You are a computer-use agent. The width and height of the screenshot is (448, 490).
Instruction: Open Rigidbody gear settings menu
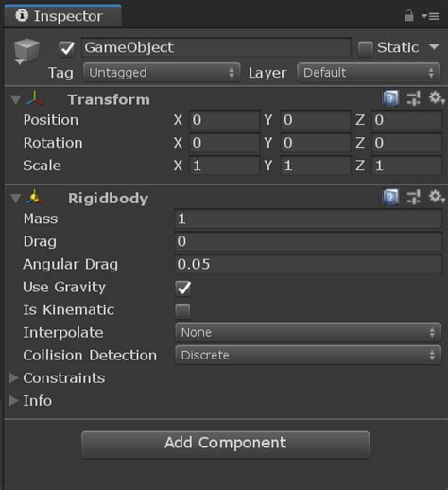coord(437,197)
